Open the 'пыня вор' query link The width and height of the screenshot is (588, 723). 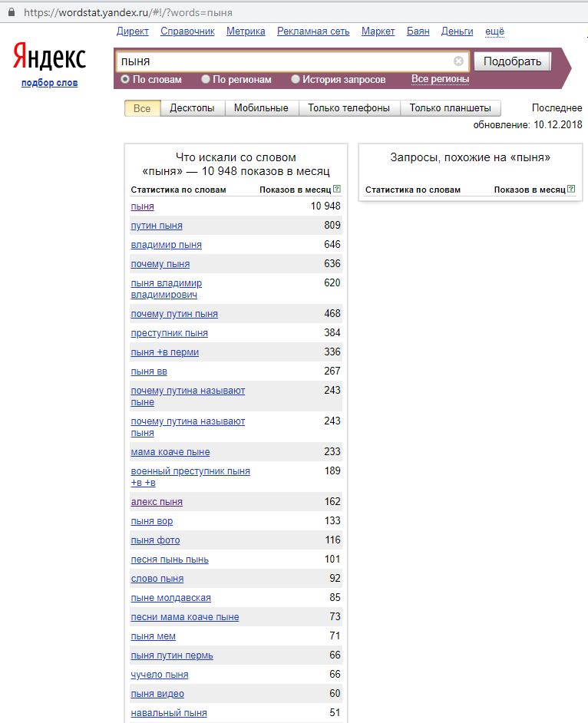pyautogui.click(x=152, y=521)
